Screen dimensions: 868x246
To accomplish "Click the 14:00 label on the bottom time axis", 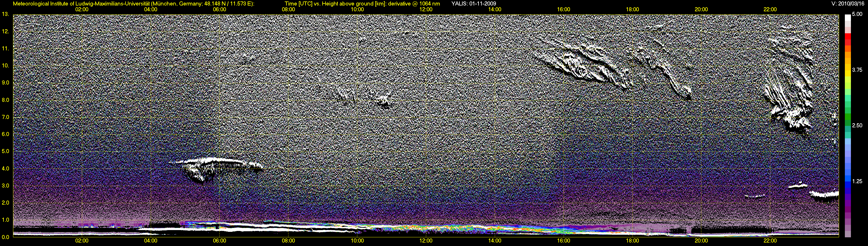I will 495,241.
